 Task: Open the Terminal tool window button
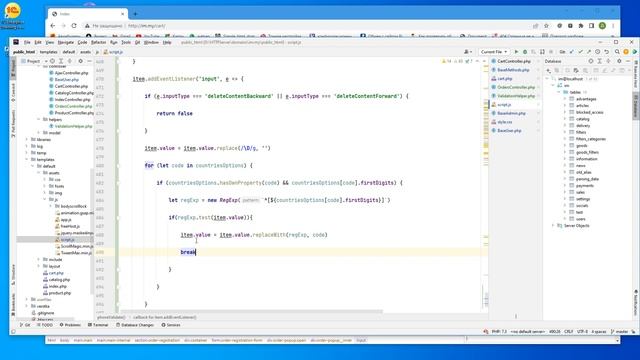point(98,325)
